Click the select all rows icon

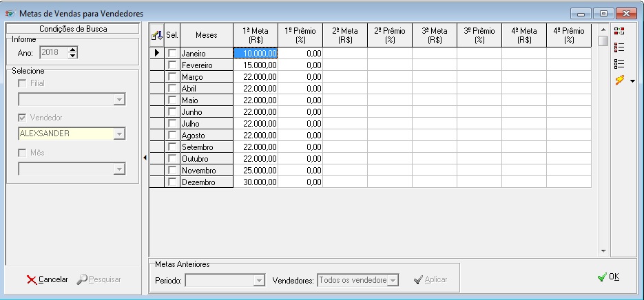[619, 47]
